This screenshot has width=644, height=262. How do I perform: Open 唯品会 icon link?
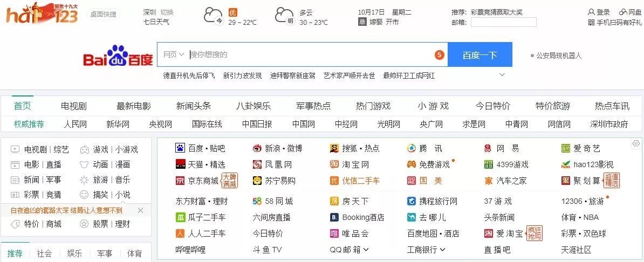point(334,233)
